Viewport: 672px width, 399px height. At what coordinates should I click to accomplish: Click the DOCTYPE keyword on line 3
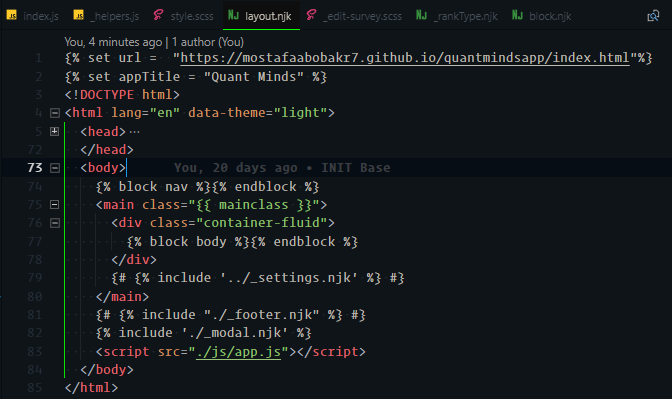pos(107,95)
